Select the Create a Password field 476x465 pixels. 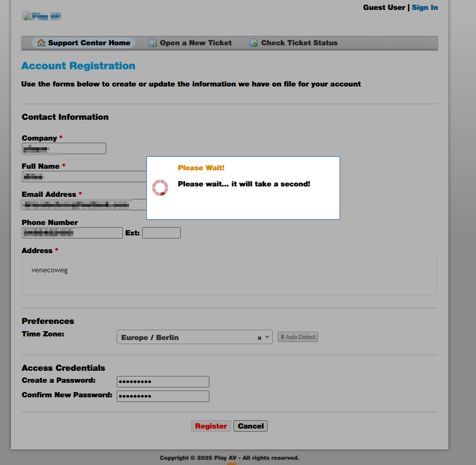[162, 382]
